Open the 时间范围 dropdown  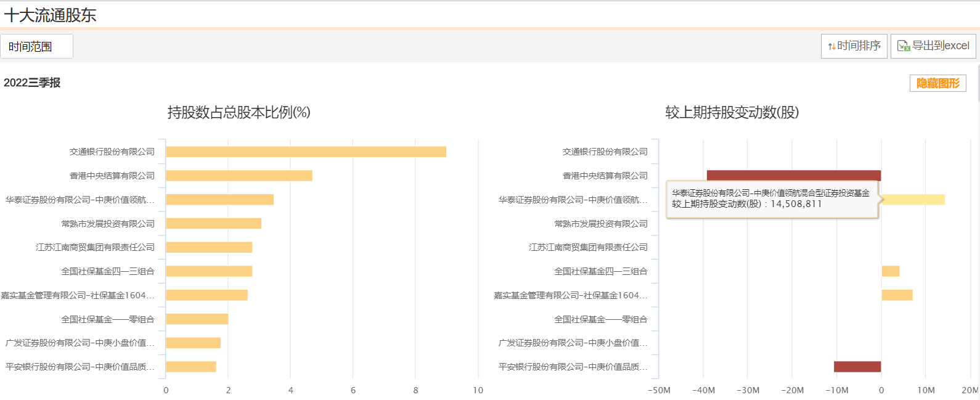pos(36,46)
